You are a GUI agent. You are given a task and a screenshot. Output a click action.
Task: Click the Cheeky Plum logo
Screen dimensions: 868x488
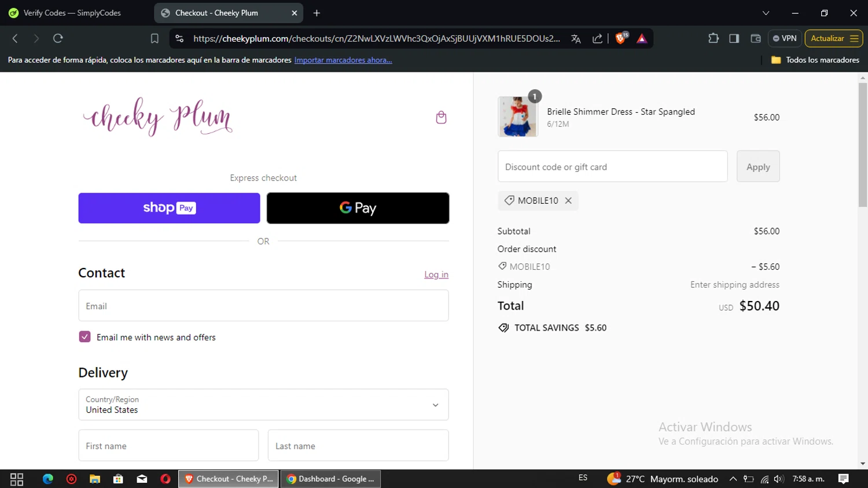[157, 117]
